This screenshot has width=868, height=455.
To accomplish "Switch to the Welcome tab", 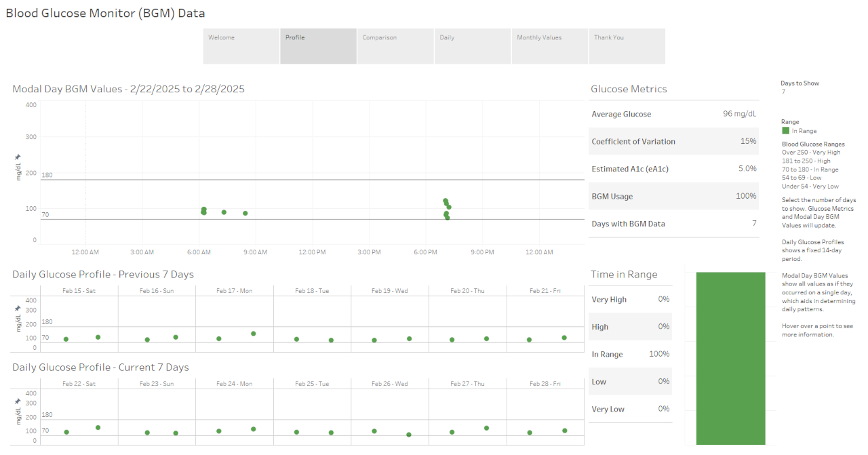I will coord(241,45).
